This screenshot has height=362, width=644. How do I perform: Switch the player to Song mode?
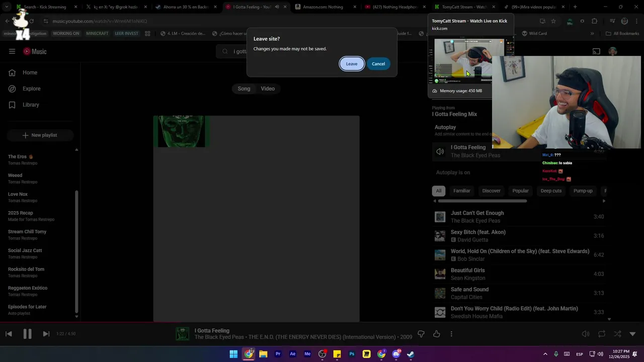(244, 88)
